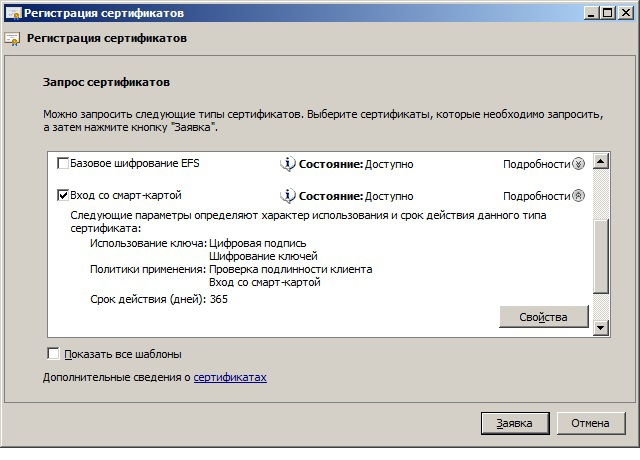Open the сертификатах help link

tap(230, 377)
